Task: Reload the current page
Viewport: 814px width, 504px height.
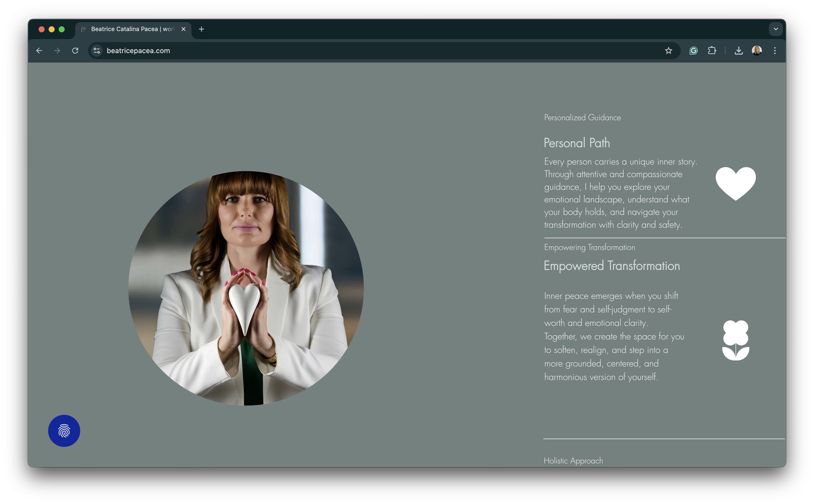Action: (x=75, y=51)
